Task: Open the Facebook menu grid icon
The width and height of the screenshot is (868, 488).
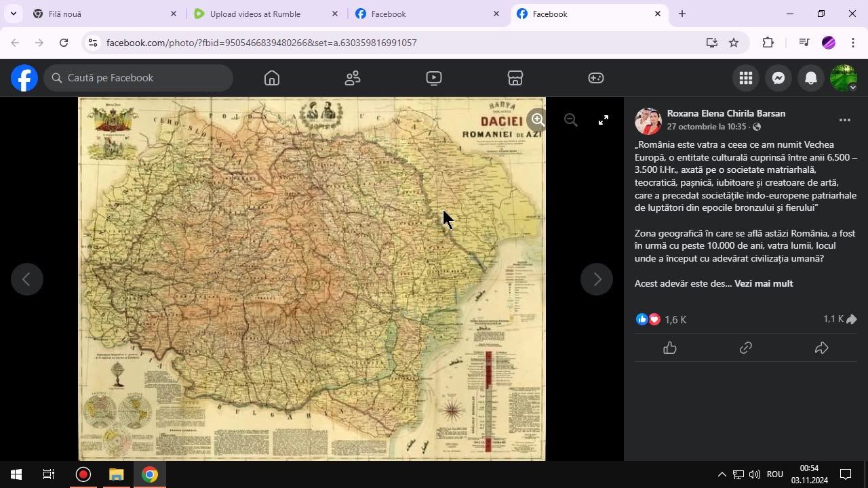Action: point(746,78)
